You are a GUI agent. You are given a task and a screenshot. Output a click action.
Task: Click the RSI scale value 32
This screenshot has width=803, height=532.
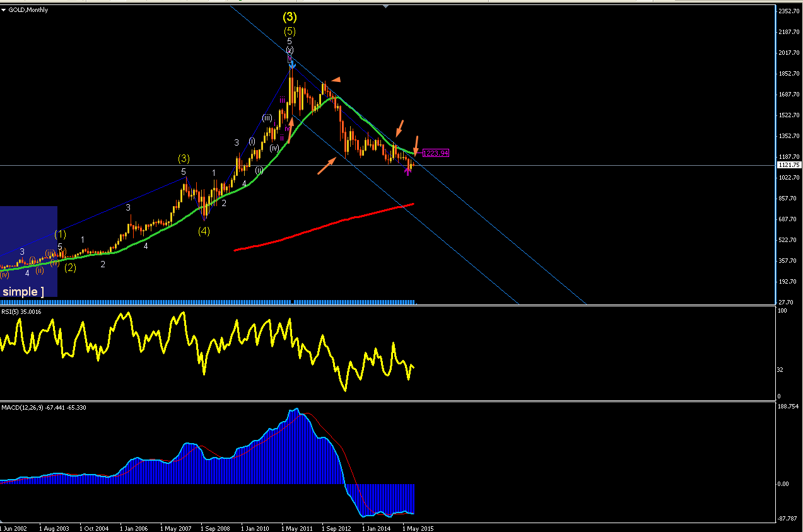click(x=782, y=369)
